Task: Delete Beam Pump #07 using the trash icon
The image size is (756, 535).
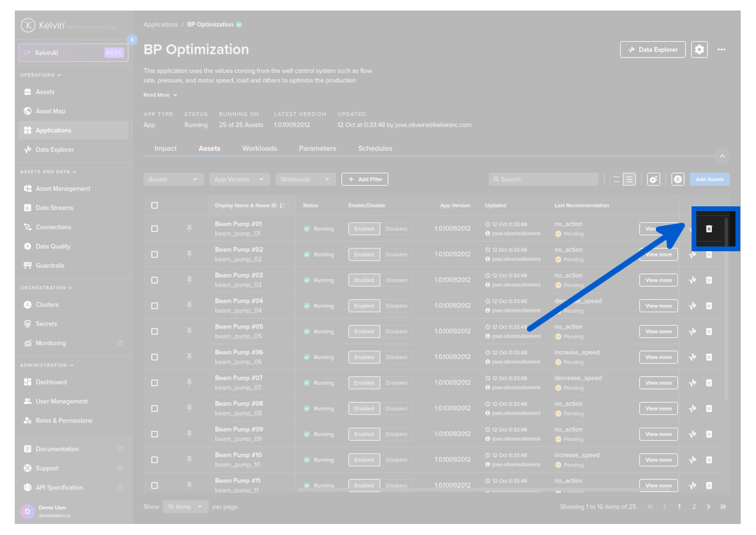Action: pos(709,383)
